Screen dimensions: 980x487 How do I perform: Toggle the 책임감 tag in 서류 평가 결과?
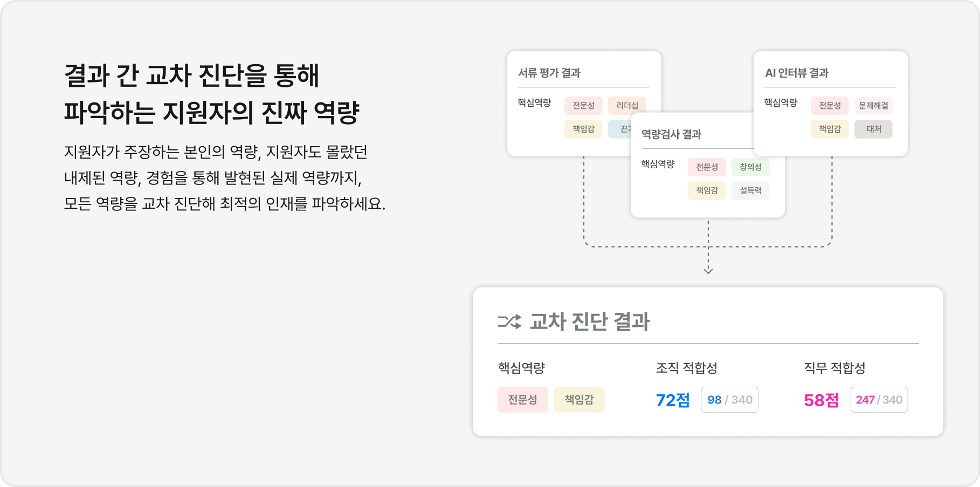click(584, 129)
